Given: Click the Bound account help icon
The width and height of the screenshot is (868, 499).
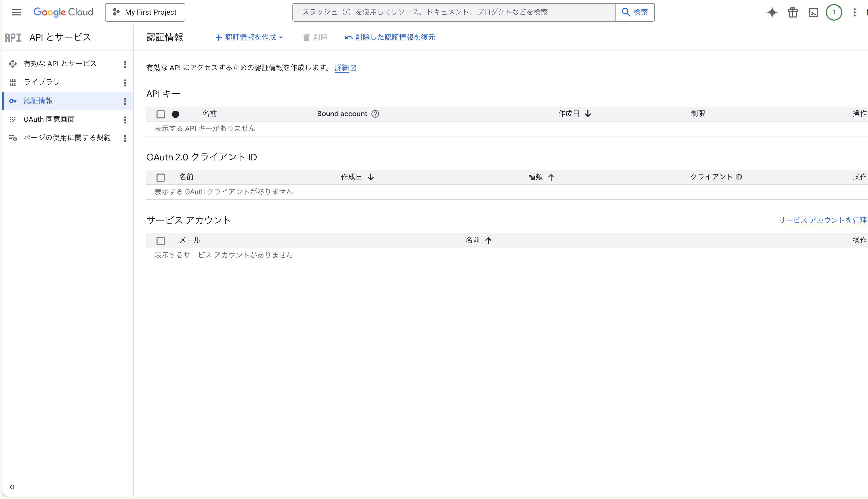Looking at the screenshot, I should coord(375,114).
